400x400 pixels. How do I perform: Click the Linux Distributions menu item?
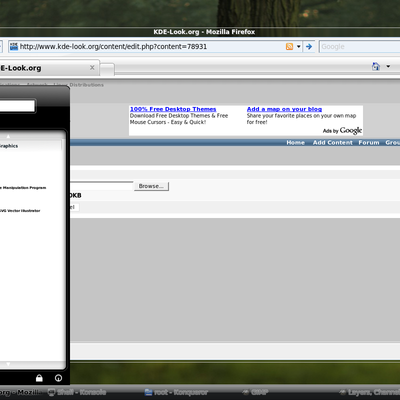click(79, 85)
